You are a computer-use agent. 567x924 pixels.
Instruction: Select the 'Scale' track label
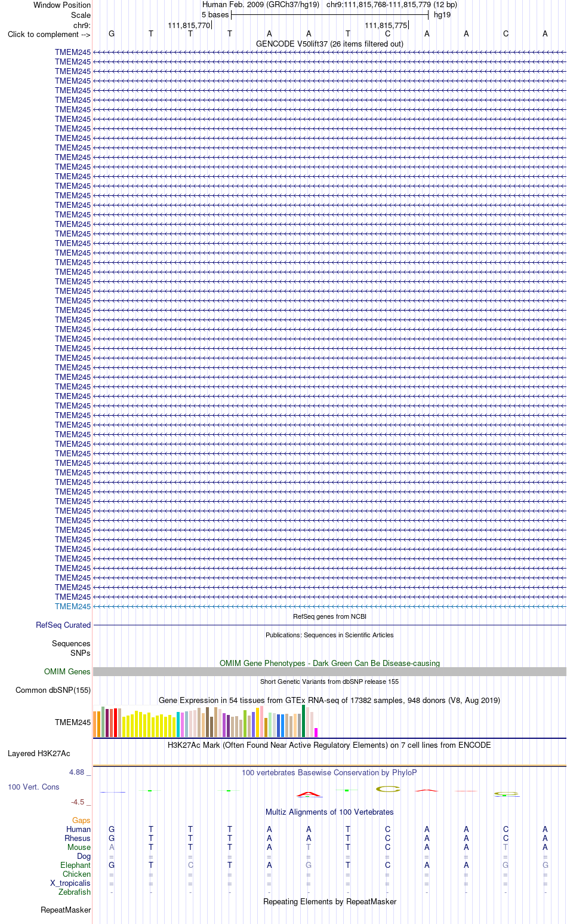81,15
